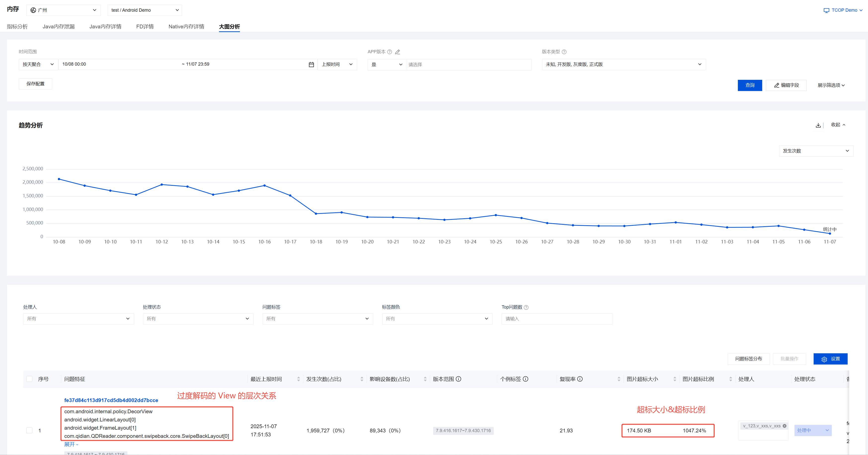Open the calendar icon in time range
Image resolution: width=868 pixels, height=455 pixels.
click(311, 64)
